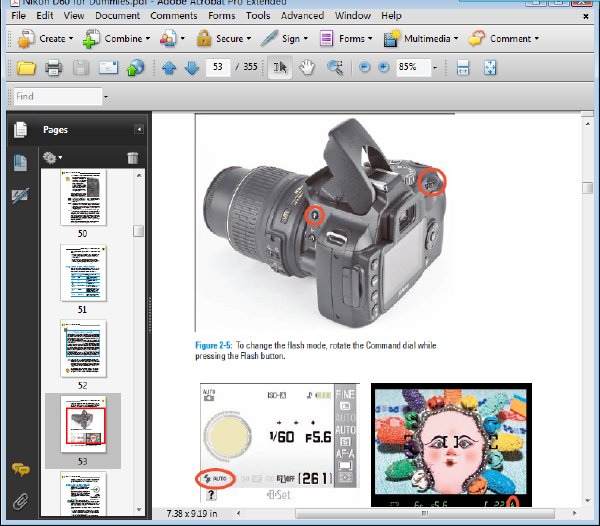Viewport: 600px width, 526px height.
Task: Click the zoom percentage field showing 85%
Action: click(413, 67)
